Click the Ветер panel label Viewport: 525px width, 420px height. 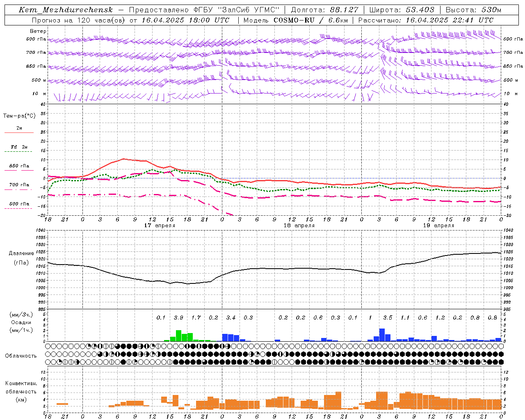tap(38, 31)
